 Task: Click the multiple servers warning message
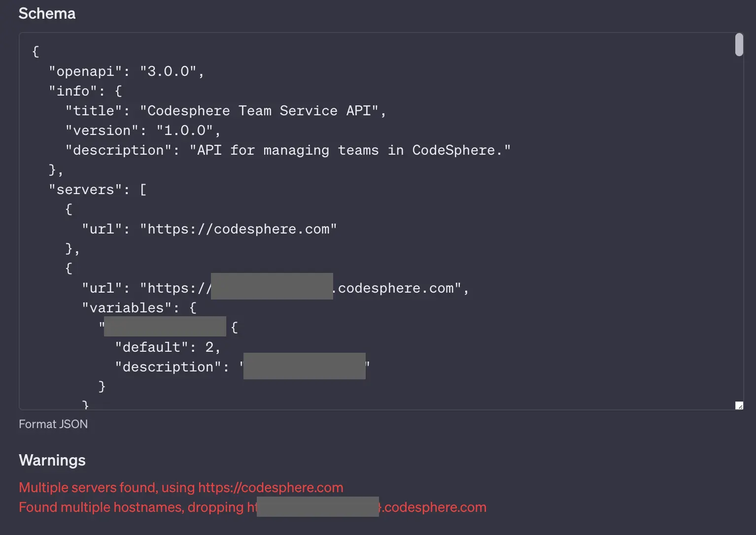(181, 487)
